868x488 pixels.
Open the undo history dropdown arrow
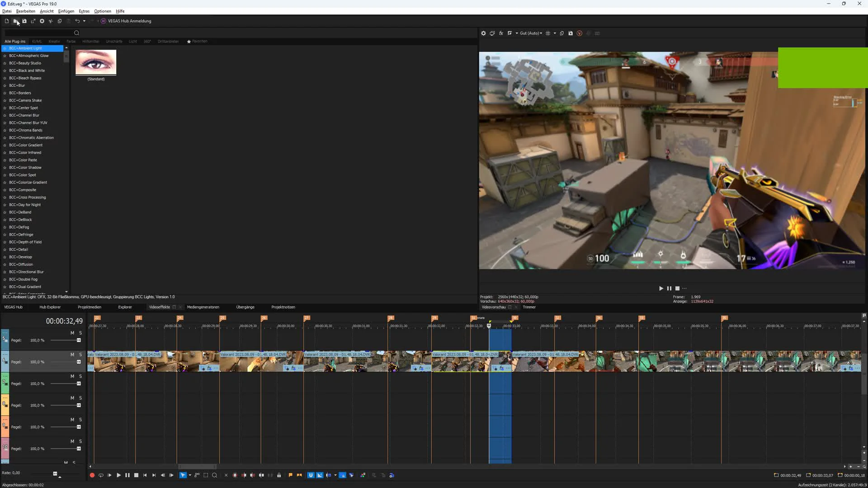[84, 21]
